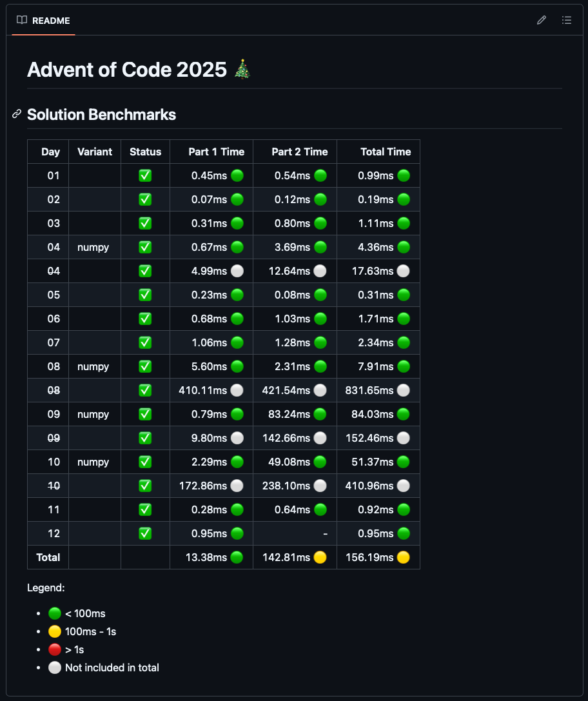This screenshot has width=588, height=701.
Task: Click the book icon next to README
Action: (x=22, y=20)
